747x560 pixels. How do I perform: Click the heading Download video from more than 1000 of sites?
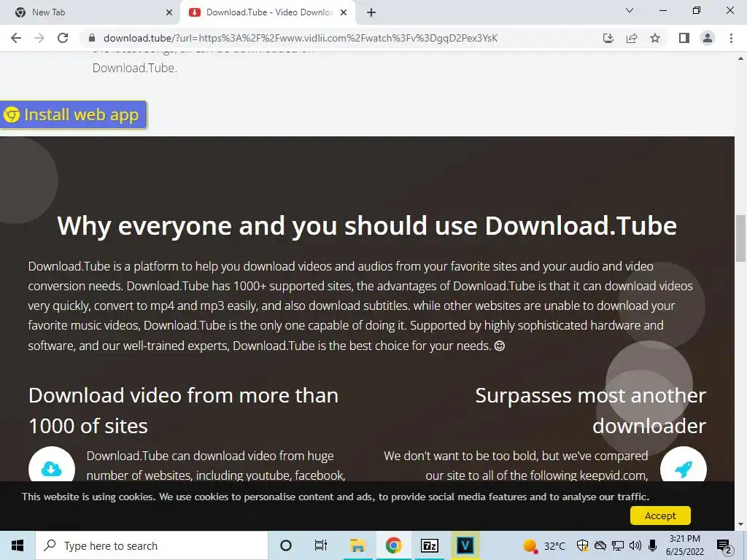(183, 411)
